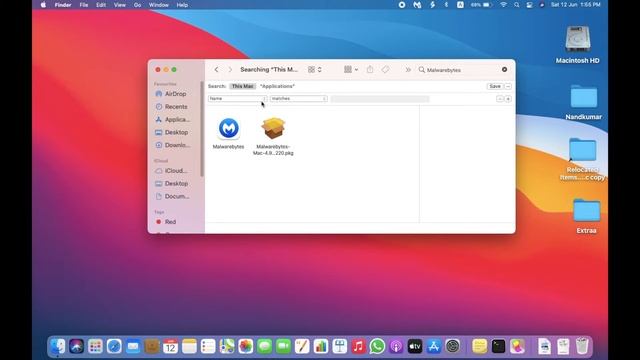Viewport: 640px width, 360px height.
Task: Open Safari from the Dock
Action: click(x=114, y=347)
